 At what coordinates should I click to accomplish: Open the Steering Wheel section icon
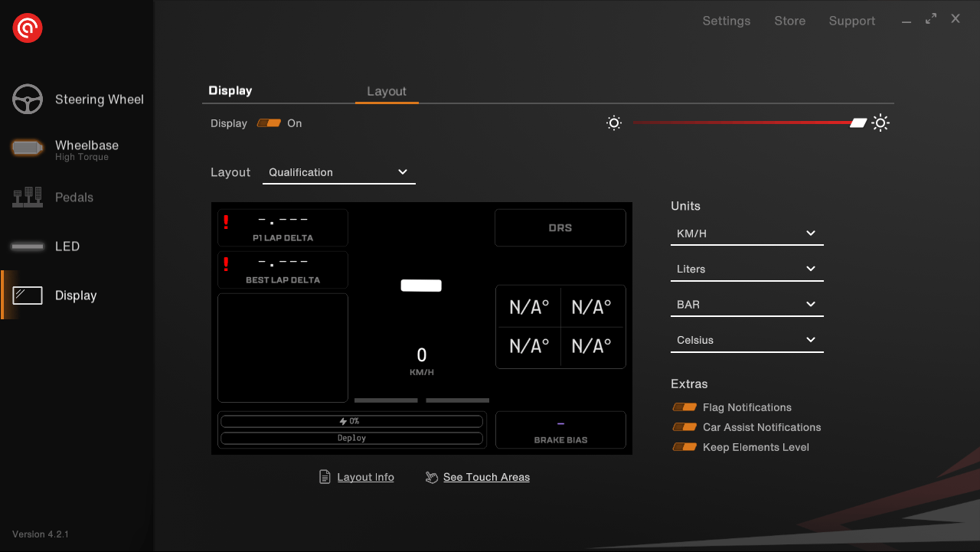pos(28,100)
